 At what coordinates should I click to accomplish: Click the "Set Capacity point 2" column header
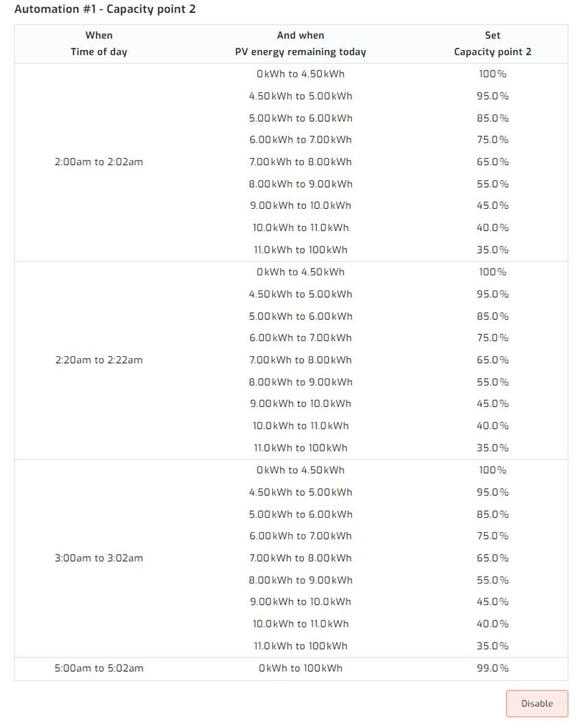point(492,44)
